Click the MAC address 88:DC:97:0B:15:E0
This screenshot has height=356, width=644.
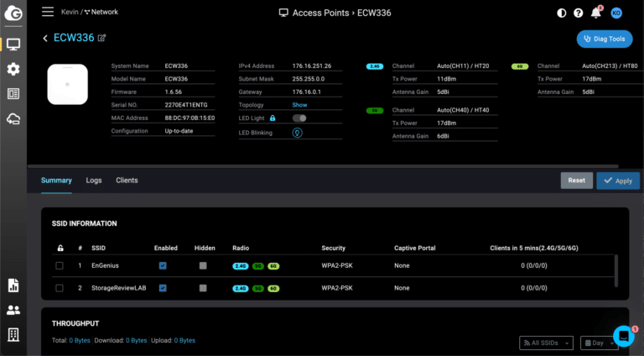(190, 118)
